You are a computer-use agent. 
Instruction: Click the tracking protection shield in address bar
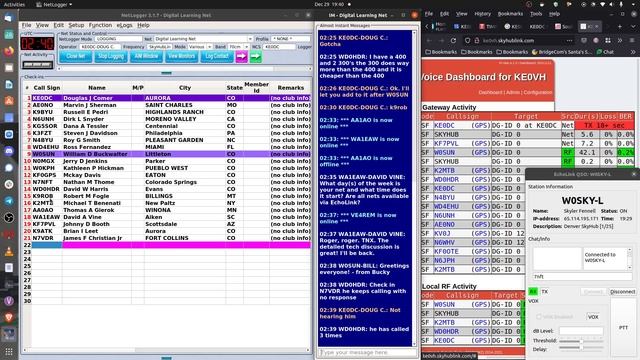467,40
